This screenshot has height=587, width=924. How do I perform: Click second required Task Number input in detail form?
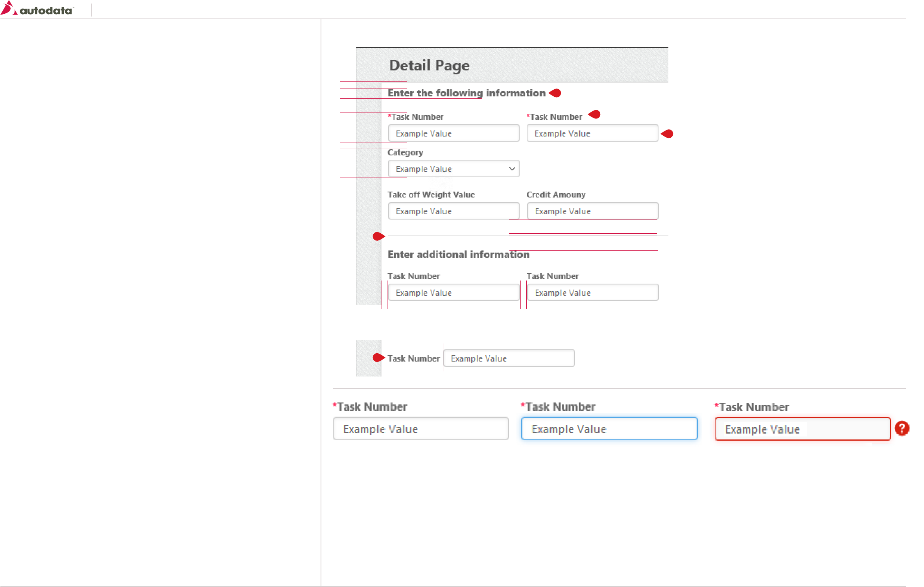(592, 133)
